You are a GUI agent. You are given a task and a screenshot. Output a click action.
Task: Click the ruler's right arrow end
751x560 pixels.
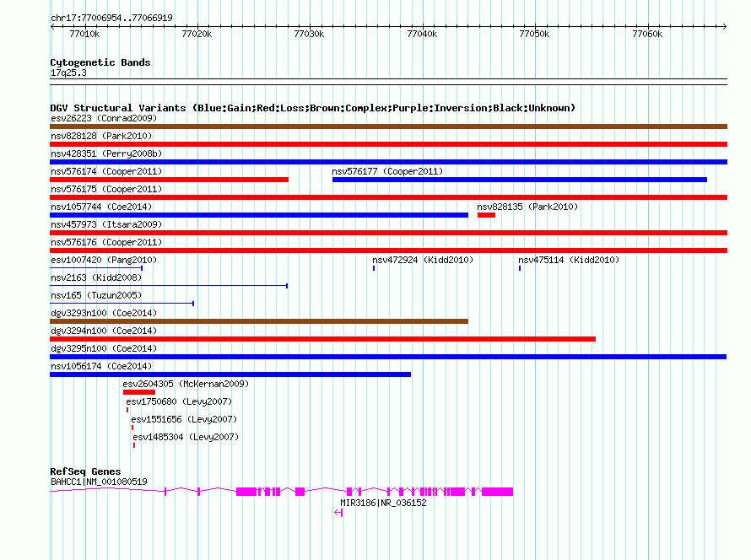coord(724,26)
